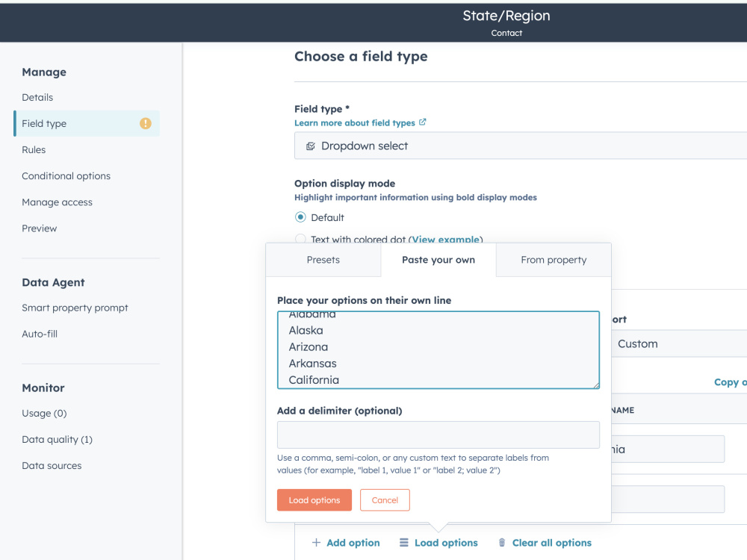Click the orange Load options button

(314, 500)
